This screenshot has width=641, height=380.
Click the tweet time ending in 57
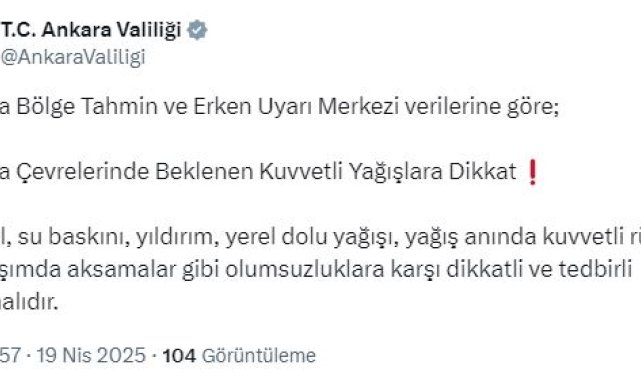tap(10, 355)
